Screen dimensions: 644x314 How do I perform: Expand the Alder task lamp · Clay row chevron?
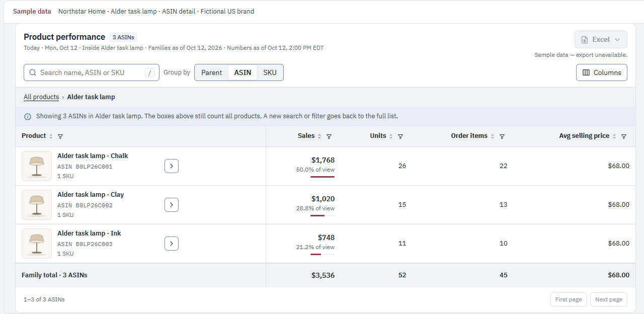tap(172, 204)
